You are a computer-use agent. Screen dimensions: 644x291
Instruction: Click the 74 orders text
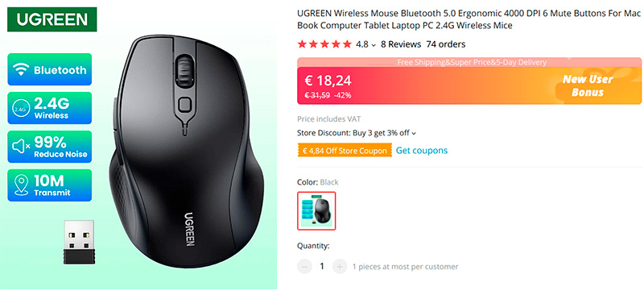tap(446, 44)
